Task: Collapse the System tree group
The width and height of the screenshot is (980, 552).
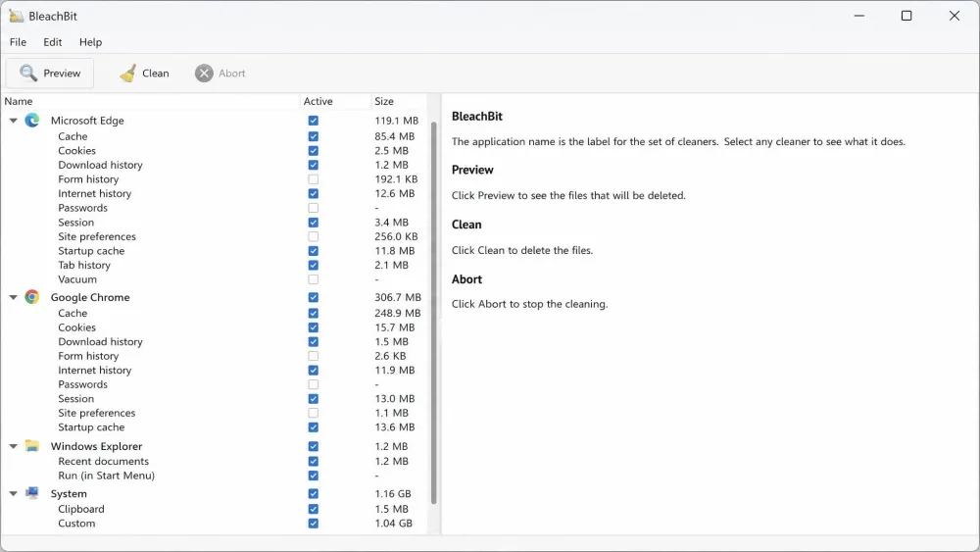Action: point(13,494)
